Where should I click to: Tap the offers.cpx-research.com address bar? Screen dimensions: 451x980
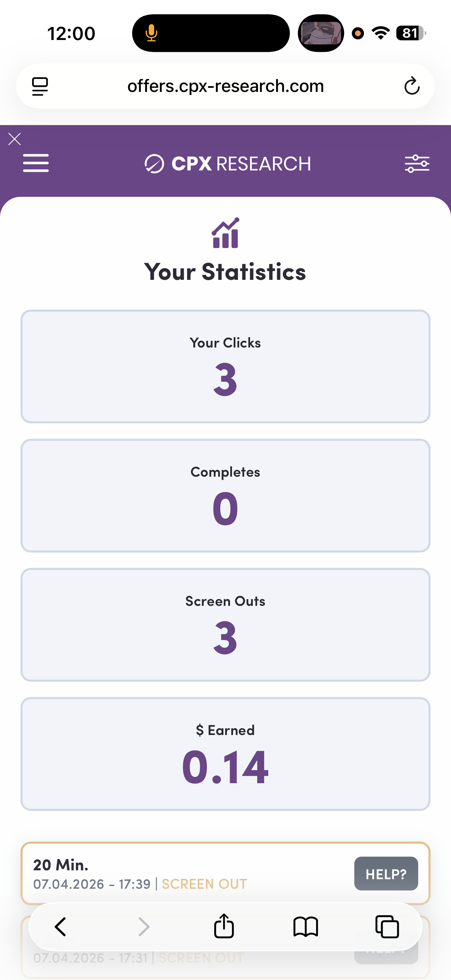coord(225,86)
